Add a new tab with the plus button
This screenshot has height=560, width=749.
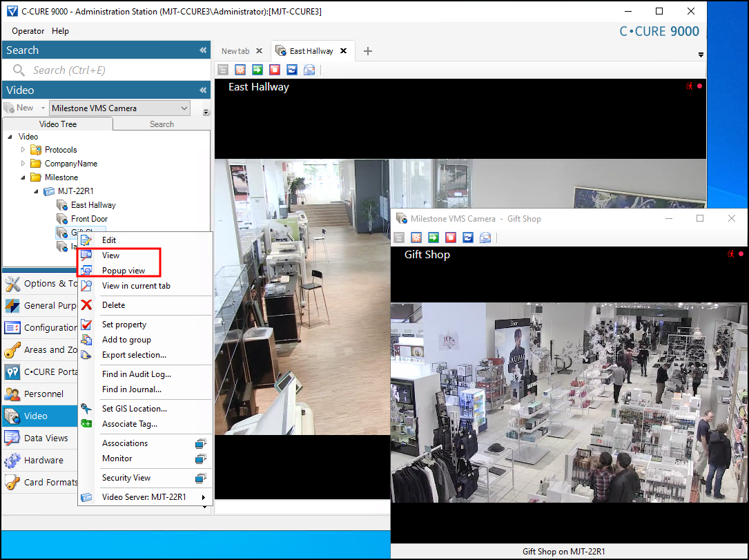(368, 51)
